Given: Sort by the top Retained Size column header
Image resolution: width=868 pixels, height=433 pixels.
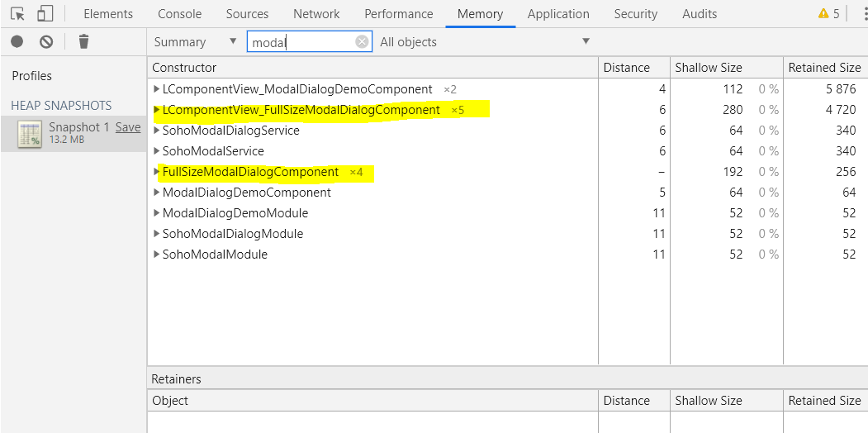Looking at the screenshot, I should (x=826, y=68).
